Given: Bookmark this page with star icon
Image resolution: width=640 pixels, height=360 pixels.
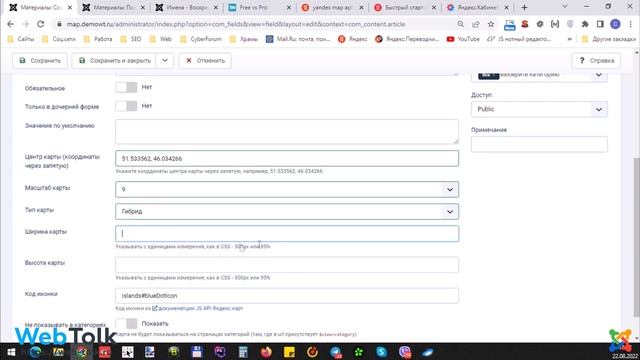Looking at the screenshot, I should [x=491, y=24].
